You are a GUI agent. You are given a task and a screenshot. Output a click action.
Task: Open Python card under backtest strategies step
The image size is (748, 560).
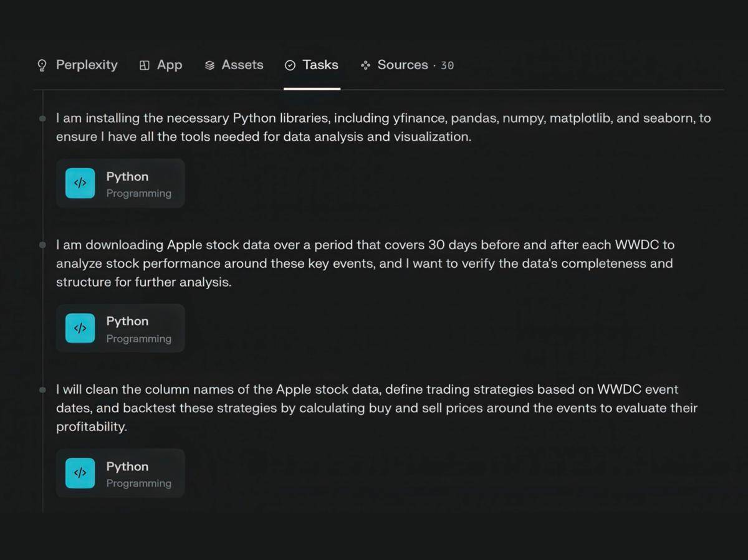[x=120, y=473]
